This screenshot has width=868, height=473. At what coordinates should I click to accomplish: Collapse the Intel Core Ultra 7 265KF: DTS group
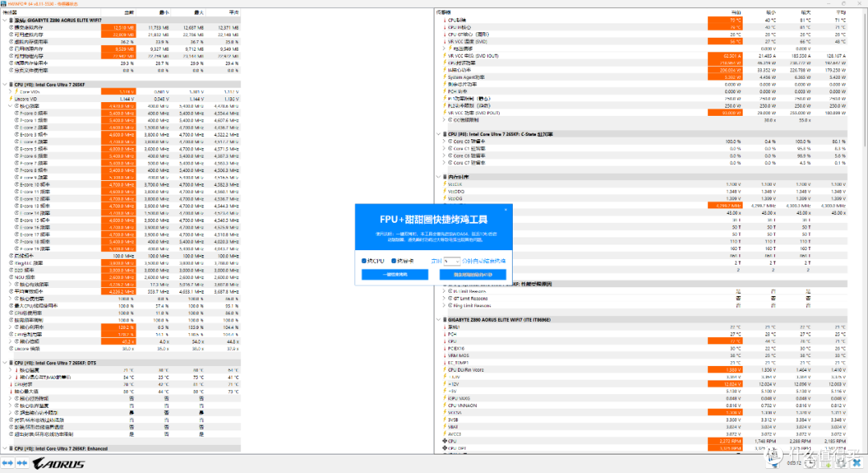(5, 363)
